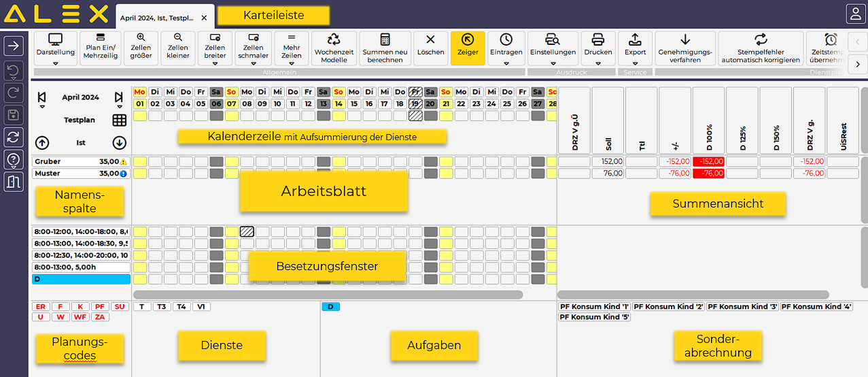Image resolution: width=868 pixels, height=377 pixels.
Task: Click the Löschen delete tool
Action: [430, 40]
